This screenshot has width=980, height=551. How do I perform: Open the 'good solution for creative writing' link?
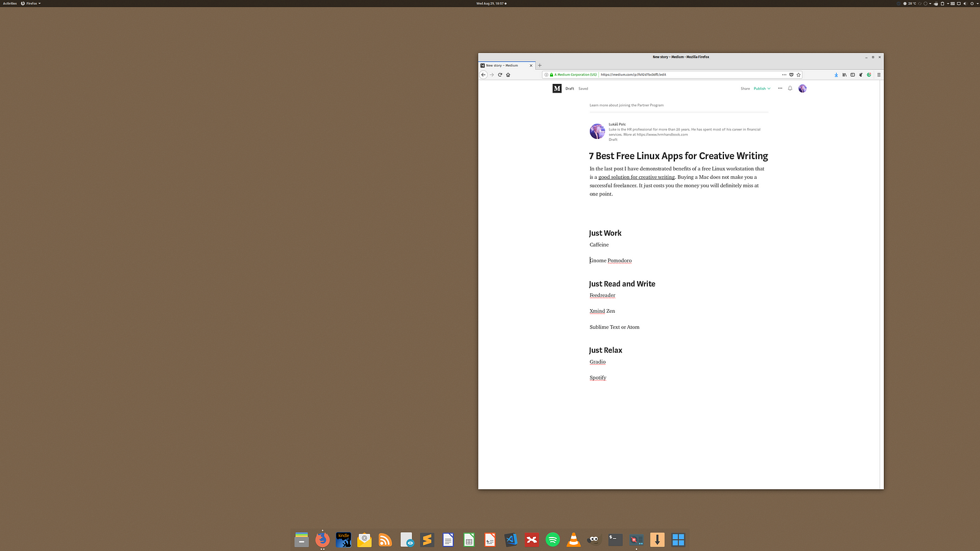[x=636, y=177]
